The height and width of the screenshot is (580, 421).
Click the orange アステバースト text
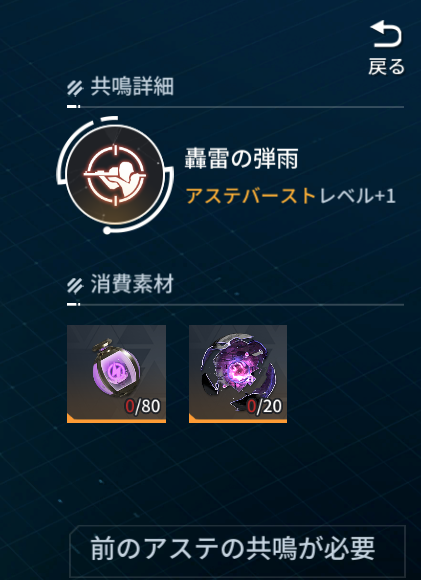(250, 196)
